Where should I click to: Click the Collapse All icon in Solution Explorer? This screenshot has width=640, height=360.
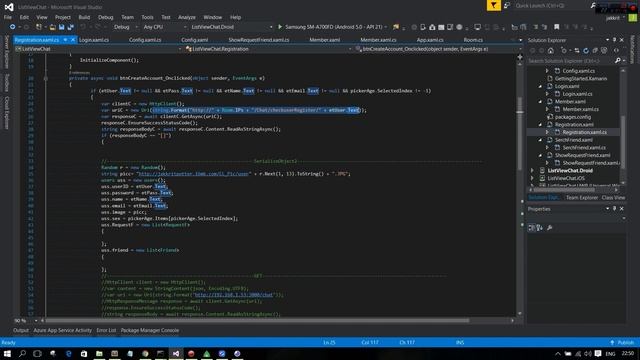click(595, 51)
